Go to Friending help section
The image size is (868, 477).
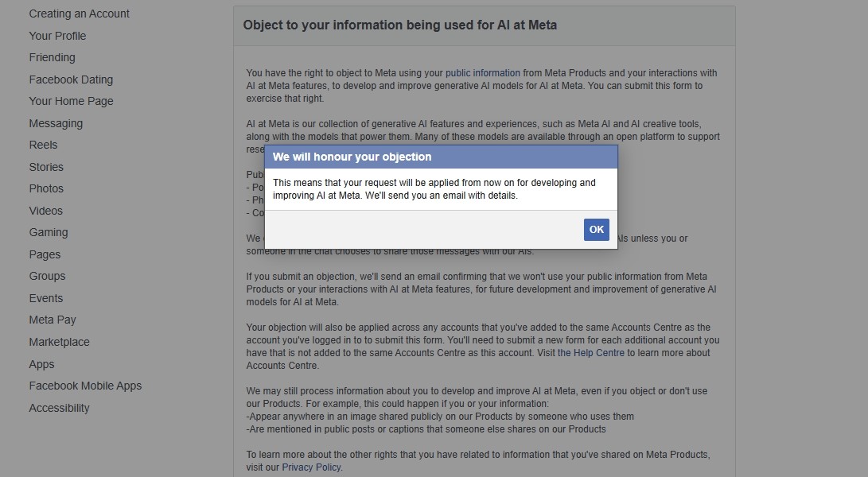(x=52, y=57)
